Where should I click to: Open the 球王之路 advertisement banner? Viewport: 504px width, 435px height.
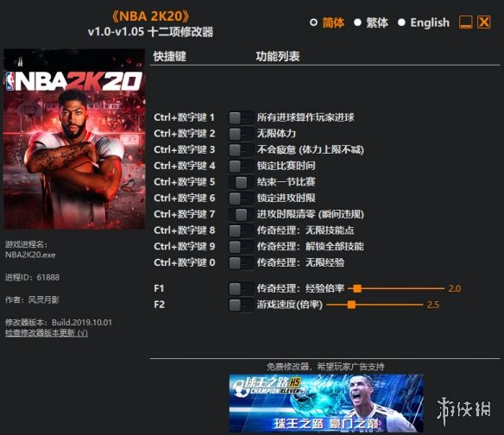point(326,403)
